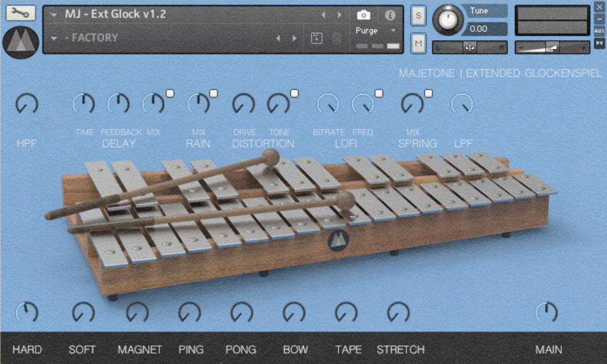Click the Rain MIX knob

198,104
